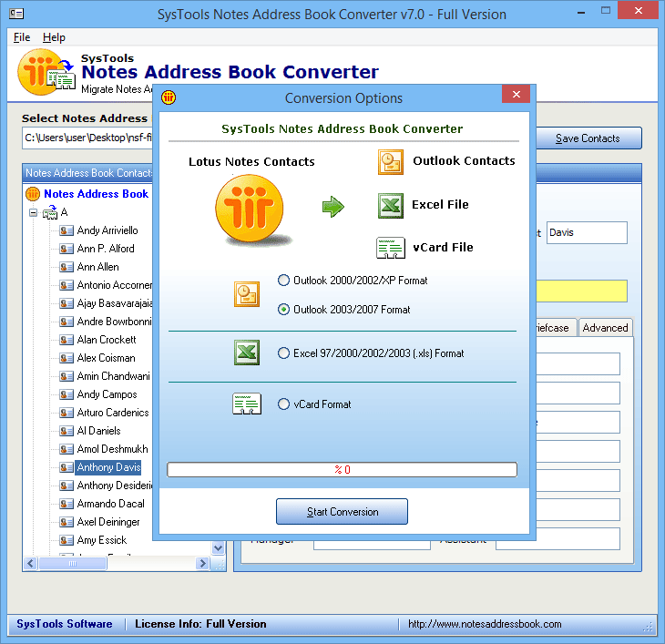Click the contact card icon for Ann Allen

tap(66, 267)
